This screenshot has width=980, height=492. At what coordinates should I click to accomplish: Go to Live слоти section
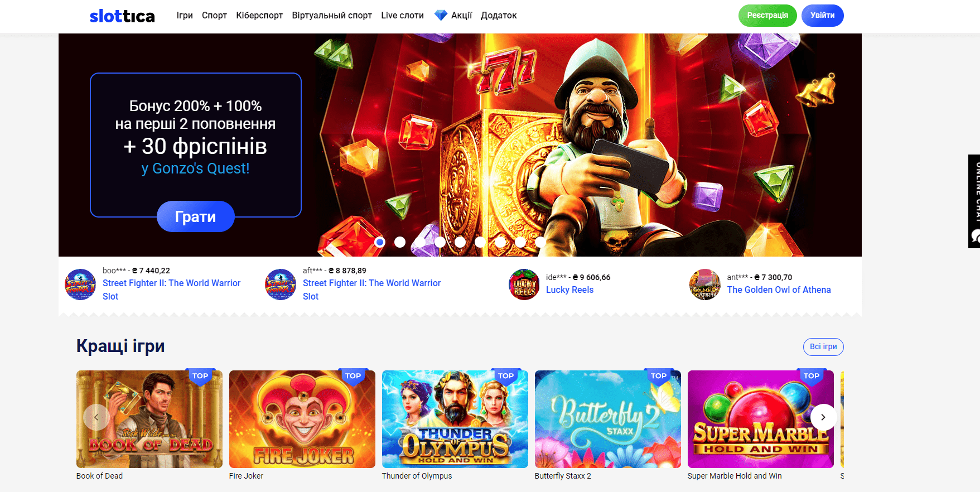402,16
